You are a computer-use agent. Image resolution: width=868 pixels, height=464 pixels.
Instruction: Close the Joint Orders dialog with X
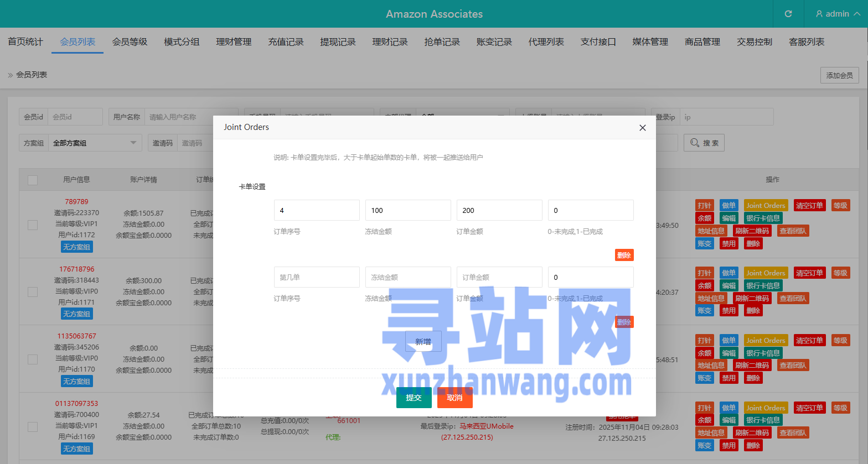point(642,128)
